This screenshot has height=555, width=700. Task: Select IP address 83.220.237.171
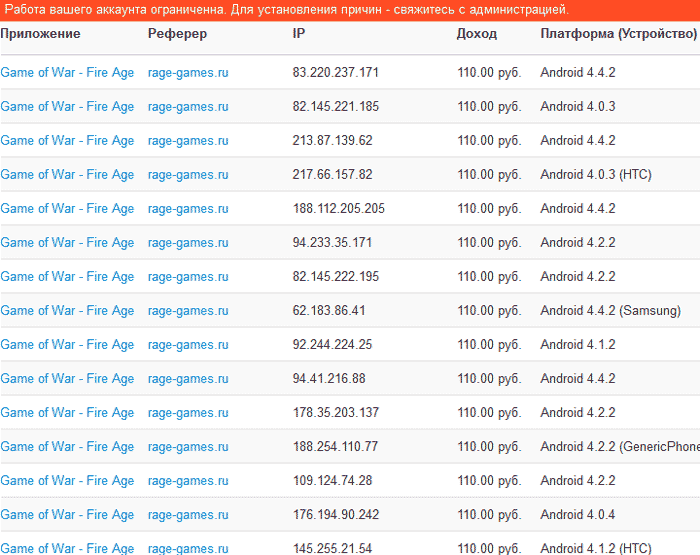tap(335, 72)
